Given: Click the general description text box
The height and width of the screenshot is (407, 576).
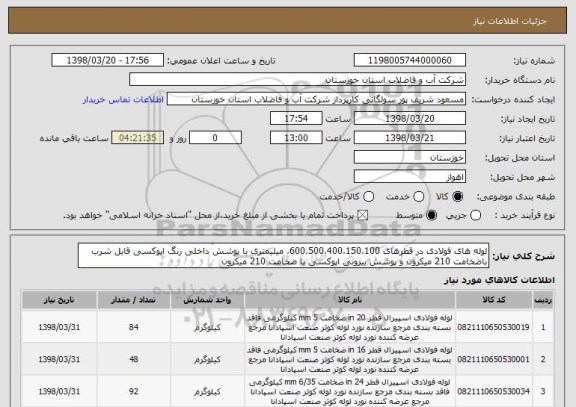Looking at the screenshot, I should pyautogui.click(x=283, y=256).
